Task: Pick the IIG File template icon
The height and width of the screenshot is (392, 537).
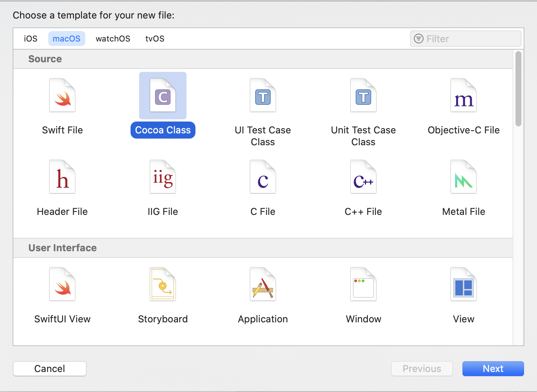Action: [163, 177]
